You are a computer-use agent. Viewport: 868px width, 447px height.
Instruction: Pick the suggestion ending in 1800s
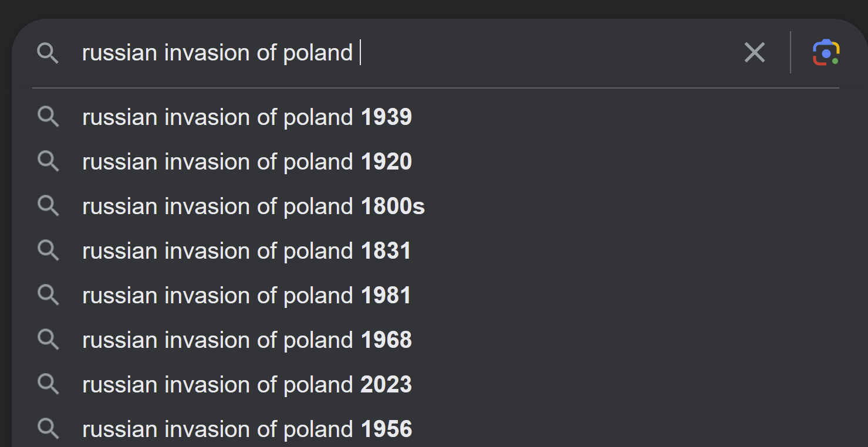coord(254,206)
